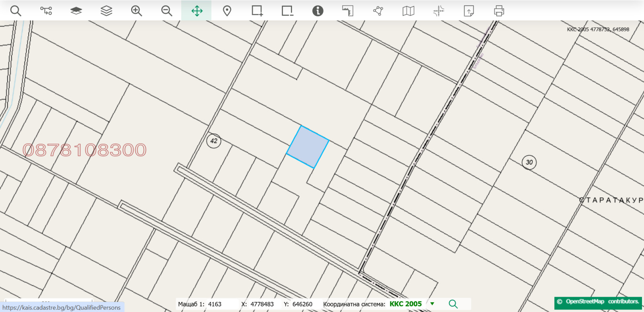This screenshot has height=312, width=644.
Task: Click the search magnifier in the top toolbar
Action: (x=16, y=11)
